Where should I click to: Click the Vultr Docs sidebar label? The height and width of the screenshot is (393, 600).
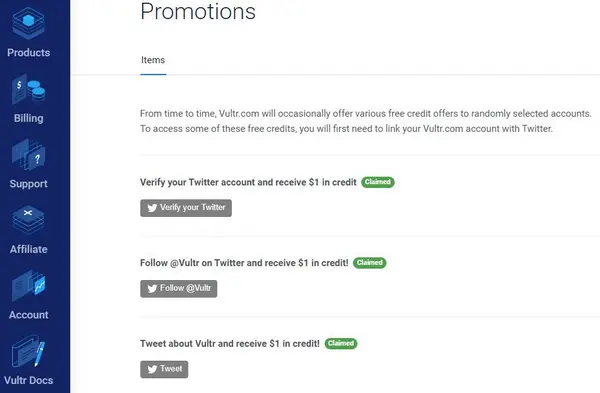point(29,380)
